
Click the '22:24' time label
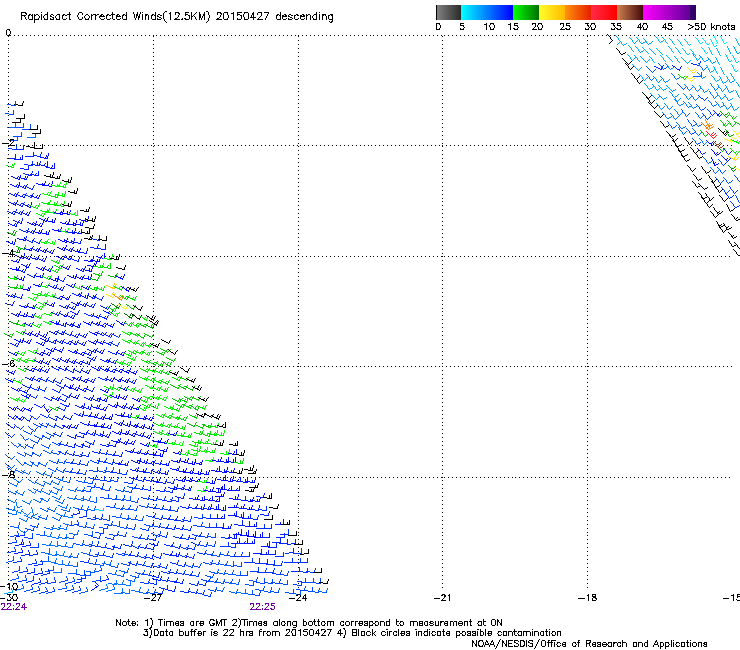tap(14, 607)
